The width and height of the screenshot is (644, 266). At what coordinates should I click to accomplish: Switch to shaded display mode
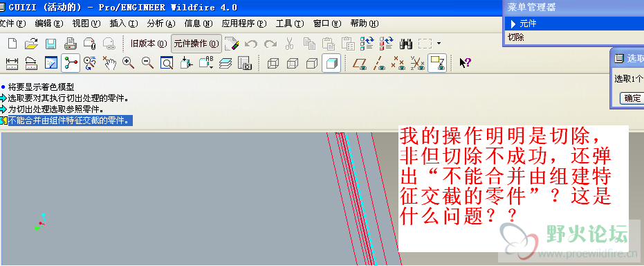point(331,63)
